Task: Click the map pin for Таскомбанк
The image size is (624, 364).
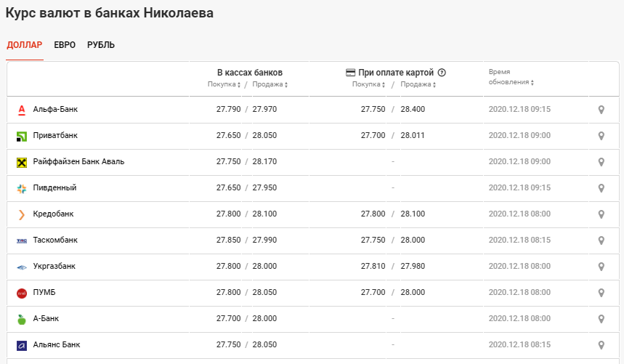Action: click(601, 240)
